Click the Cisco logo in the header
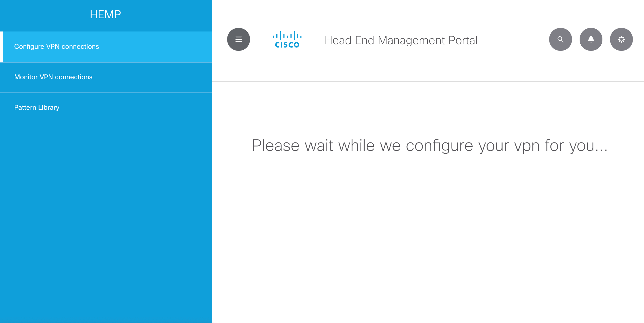644x323 pixels. 287,40
